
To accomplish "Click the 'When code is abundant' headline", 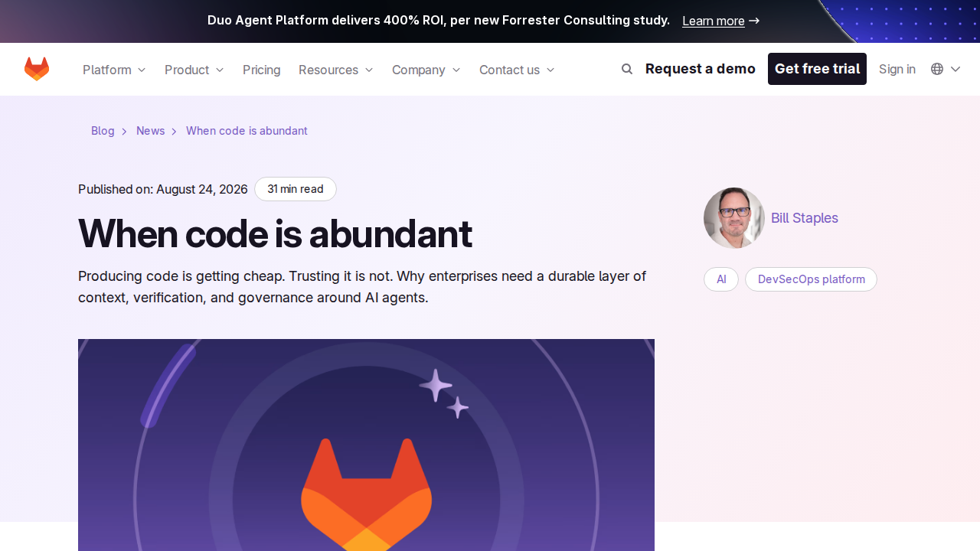I will coord(275,233).
